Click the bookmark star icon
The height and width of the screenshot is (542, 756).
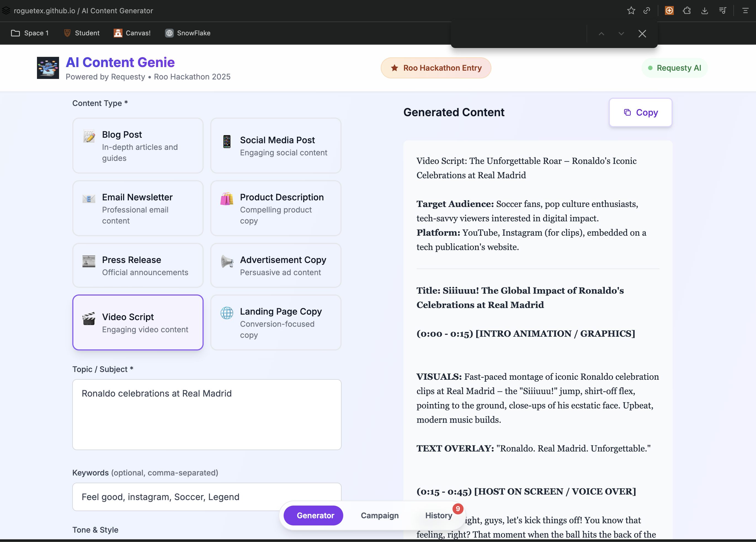click(631, 11)
